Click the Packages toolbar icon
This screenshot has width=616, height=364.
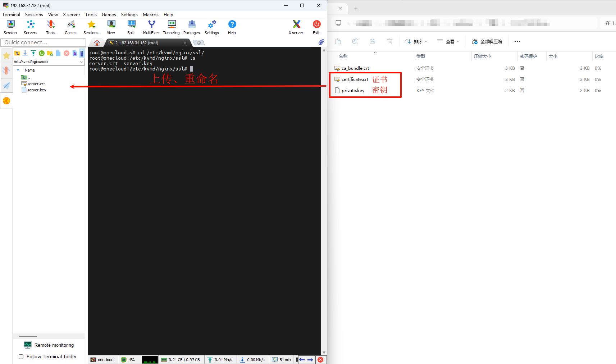[x=192, y=27]
